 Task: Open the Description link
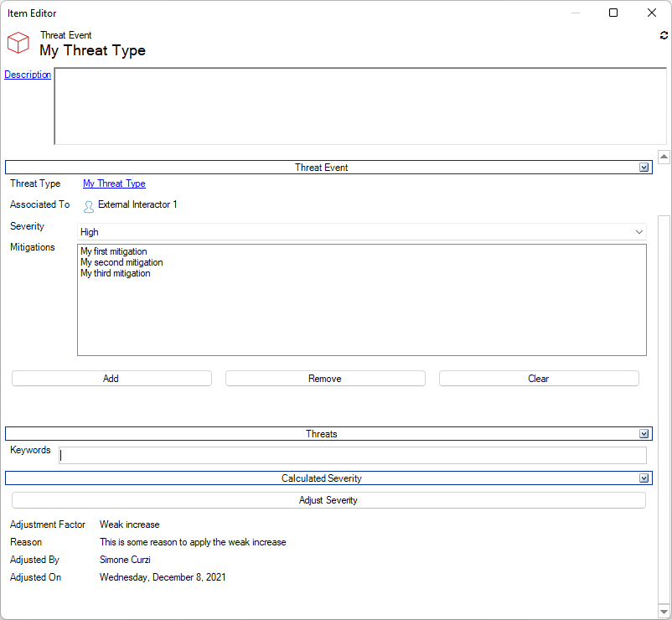click(x=28, y=75)
